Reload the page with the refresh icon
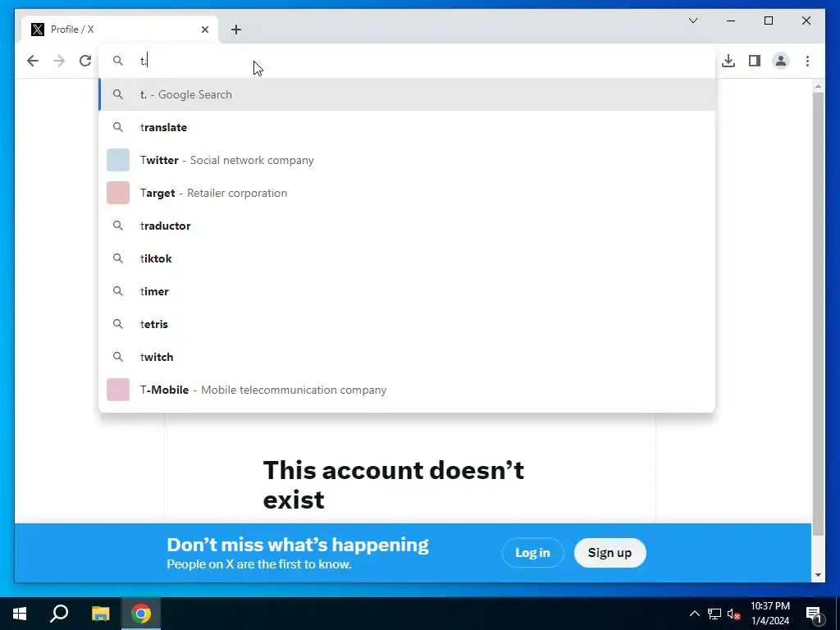This screenshot has height=630, width=840. (85, 61)
